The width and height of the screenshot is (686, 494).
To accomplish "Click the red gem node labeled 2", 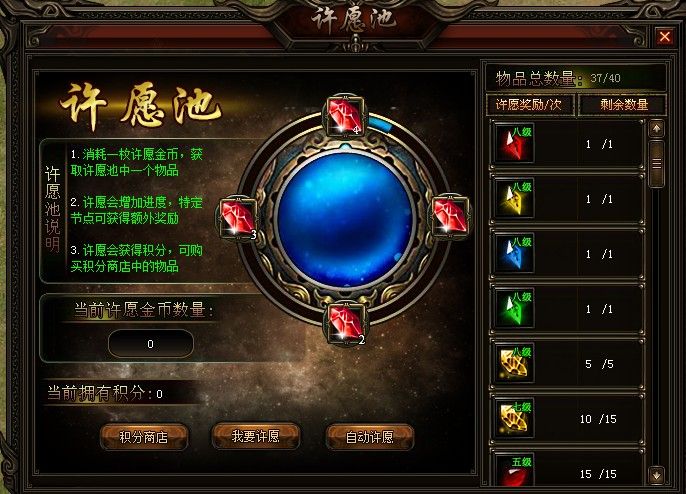I will [346, 323].
